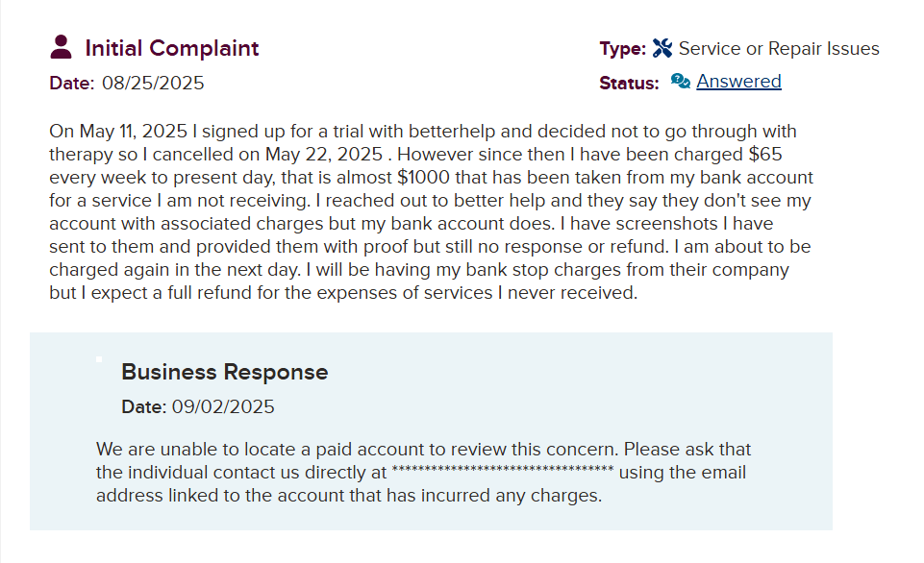Click the Date: label under Initial Complaint

click(71, 83)
